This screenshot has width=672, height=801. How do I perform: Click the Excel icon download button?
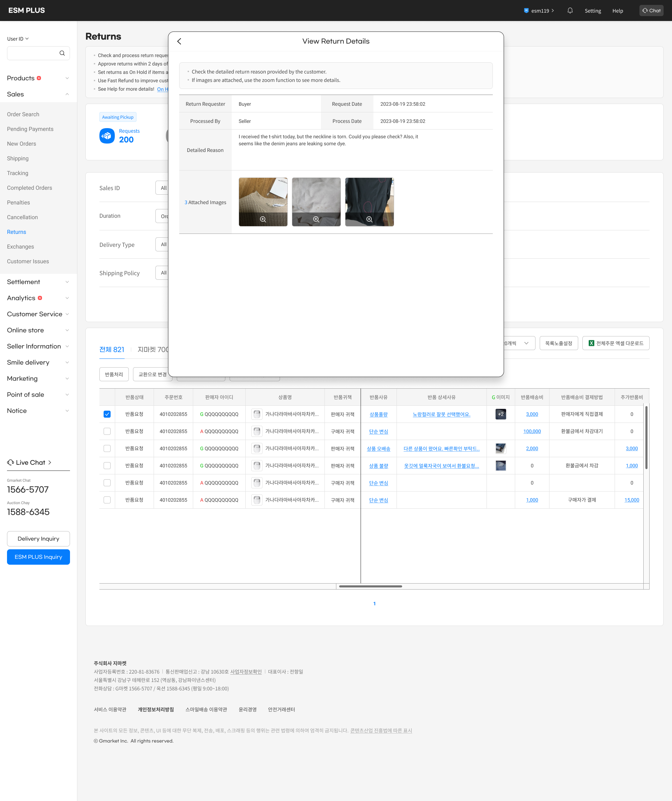pyautogui.click(x=616, y=343)
